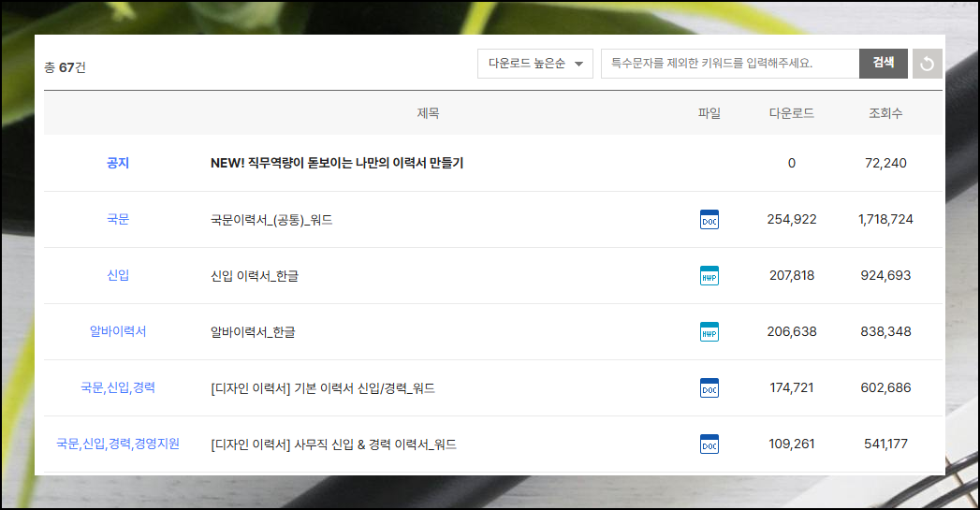Click the total count text 총 67건

point(65,66)
